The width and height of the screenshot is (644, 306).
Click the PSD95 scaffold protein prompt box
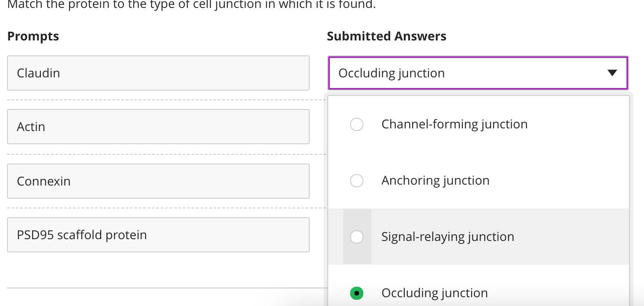click(x=158, y=235)
